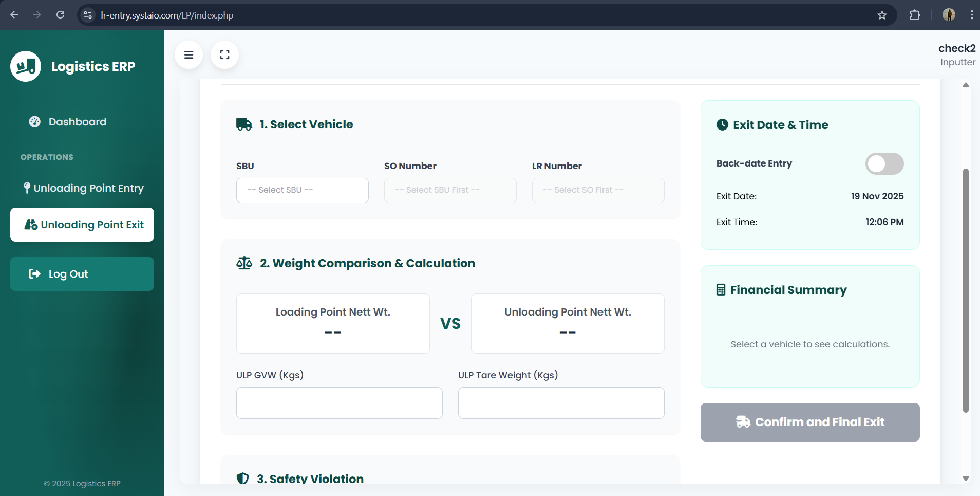980x496 pixels.
Task: Open the SBU dropdown
Action: click(x=302, y=190)
